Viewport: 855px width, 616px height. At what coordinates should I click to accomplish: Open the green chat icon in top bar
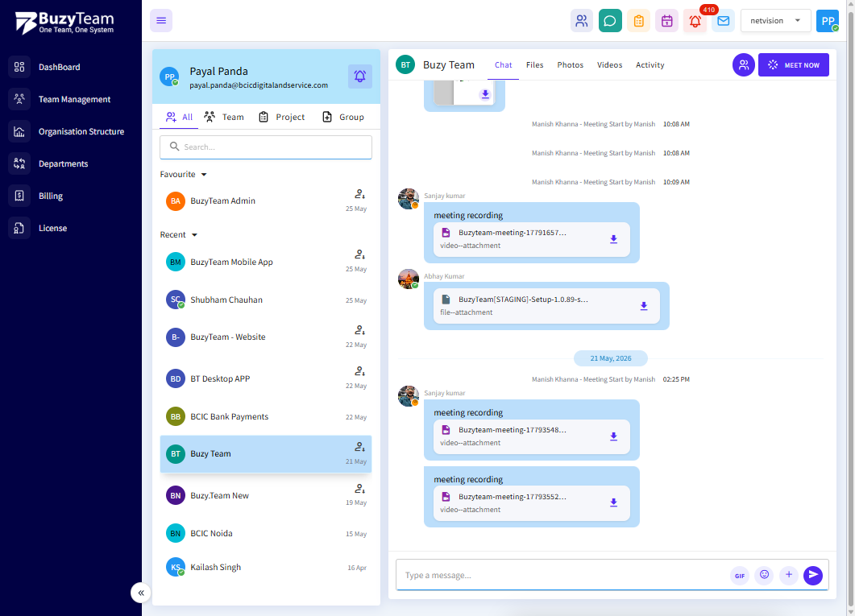click(x=610, y=21)
